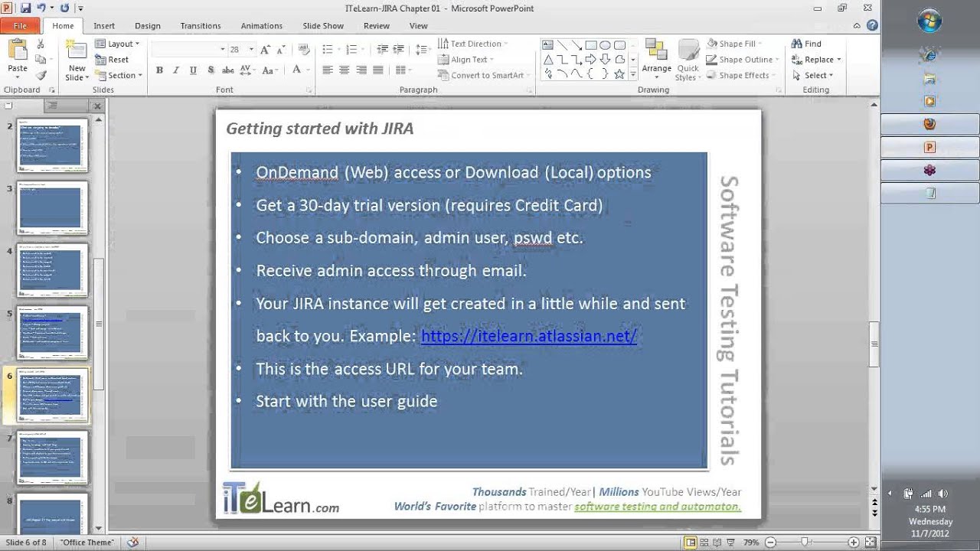Open the Select dropdown in Editing
This screenshot has width=980, height=551.
812,75
